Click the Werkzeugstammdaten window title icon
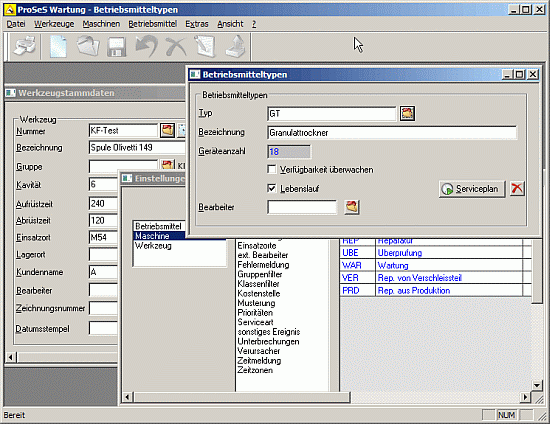Image resolution: width=550 pixels, height=424 pixels. [11, 93]
